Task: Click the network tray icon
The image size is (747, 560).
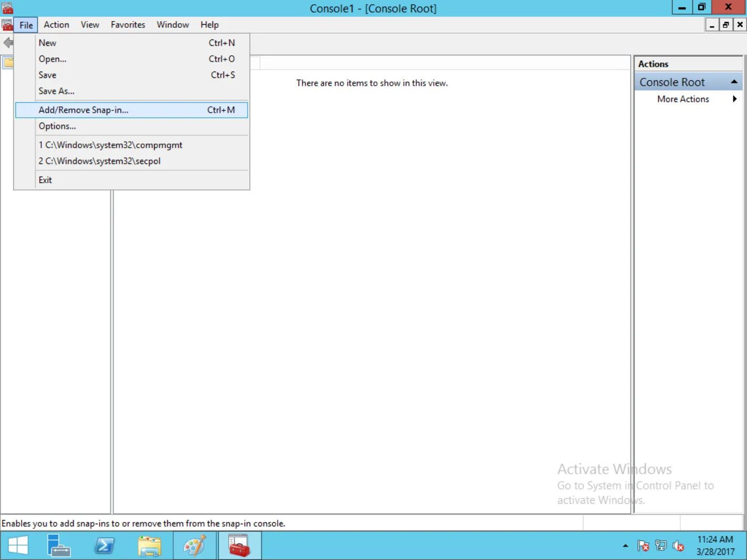Action: pos(661,546)
